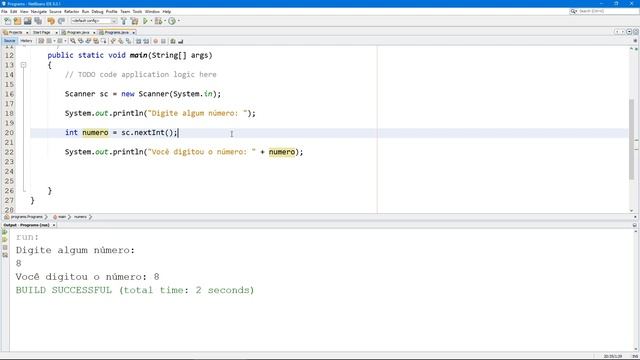Open the Run menu
This screenshot has width=640, height=360.
click(x=85, y=11)
